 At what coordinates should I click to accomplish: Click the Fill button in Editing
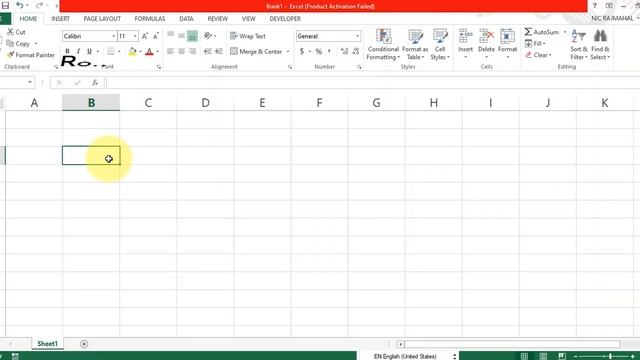pos(535,43)
